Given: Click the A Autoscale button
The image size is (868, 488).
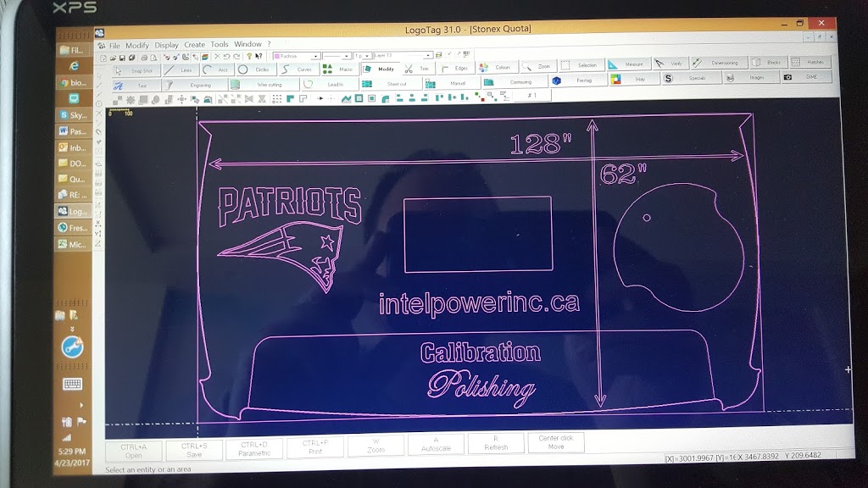Looking at the screenshot, I should [436, 444].
